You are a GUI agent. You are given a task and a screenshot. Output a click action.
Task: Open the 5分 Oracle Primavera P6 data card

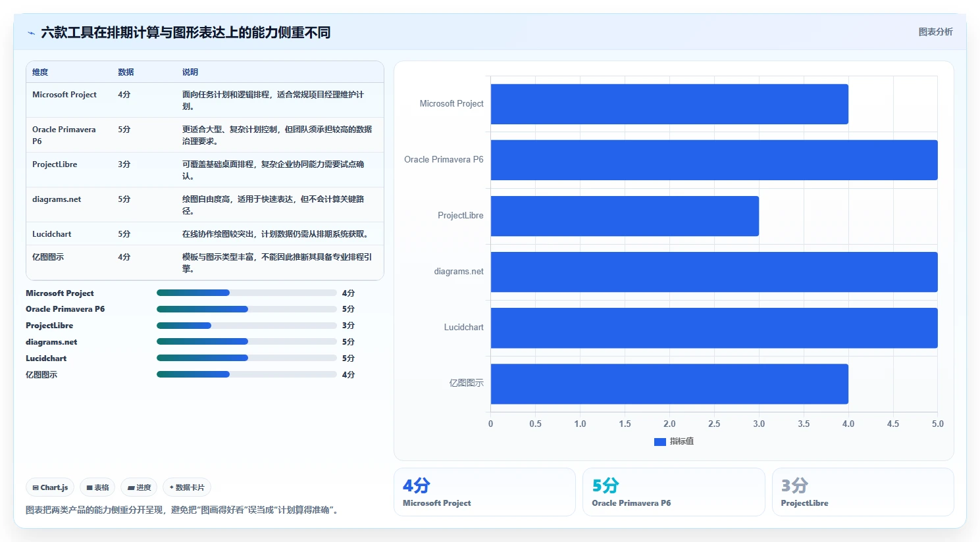tap(673, 492)
